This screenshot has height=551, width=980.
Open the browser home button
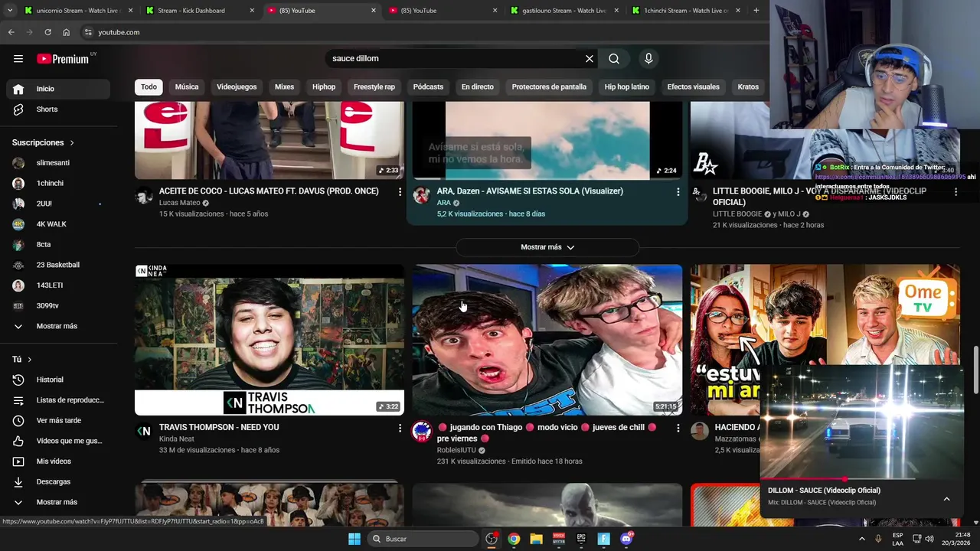(66, 32)
